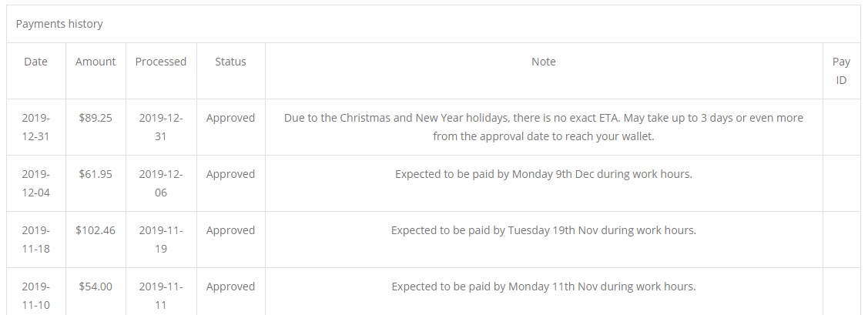Click the Payments history heading
The height and width of the screenshot is (315, 868).
[x=59, y=24]
